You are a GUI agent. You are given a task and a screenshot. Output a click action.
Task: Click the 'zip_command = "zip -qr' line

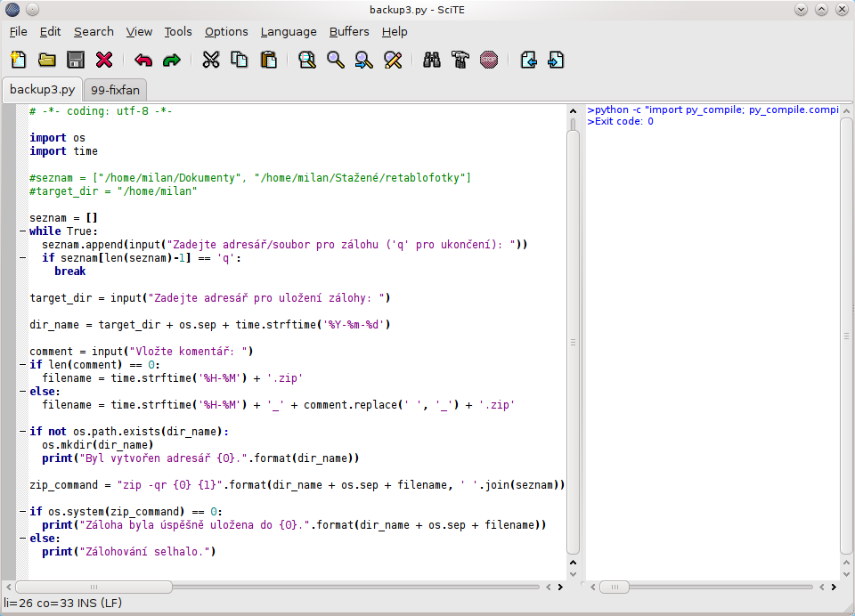(x=297, y=485)
